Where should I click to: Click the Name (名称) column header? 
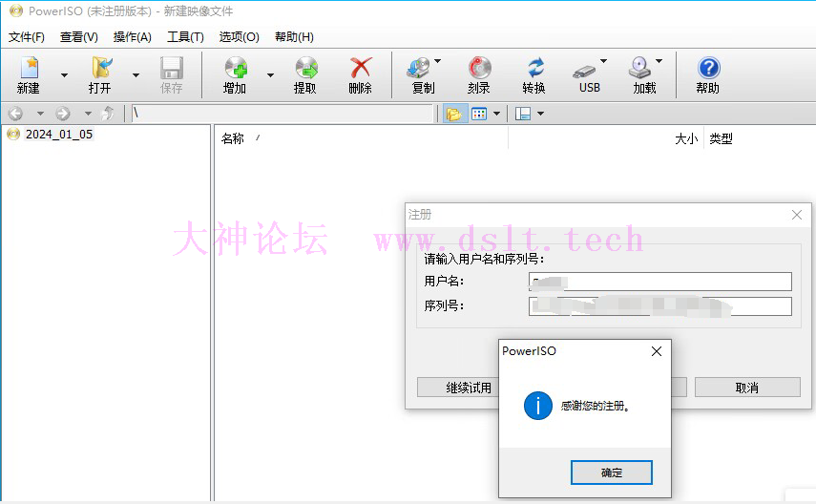coord(233,138)
